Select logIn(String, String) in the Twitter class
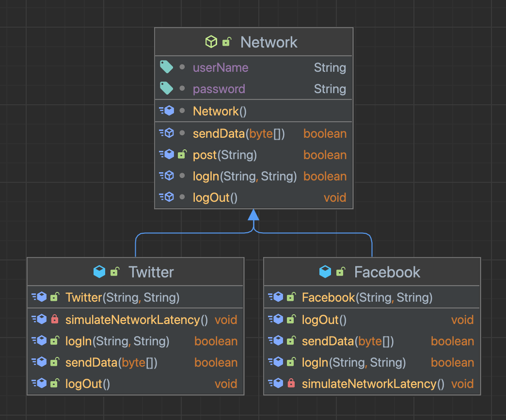 pyautogui.click(x=117, y=341)
